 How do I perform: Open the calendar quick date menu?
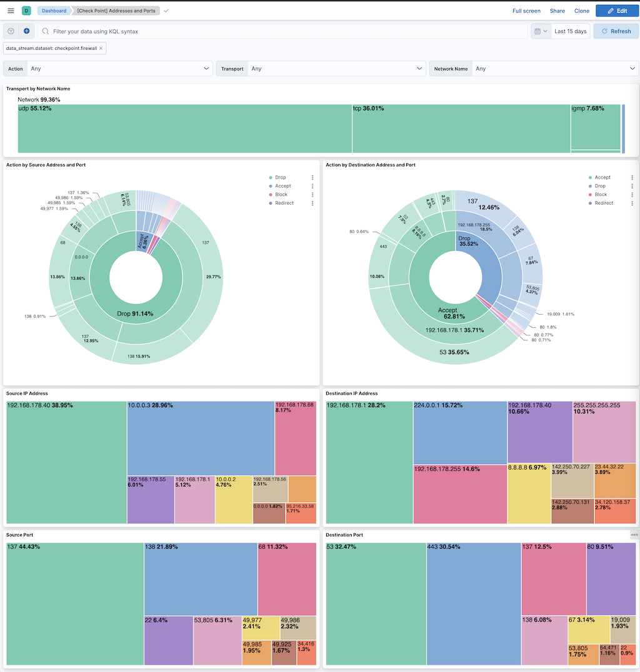[541, 31]
